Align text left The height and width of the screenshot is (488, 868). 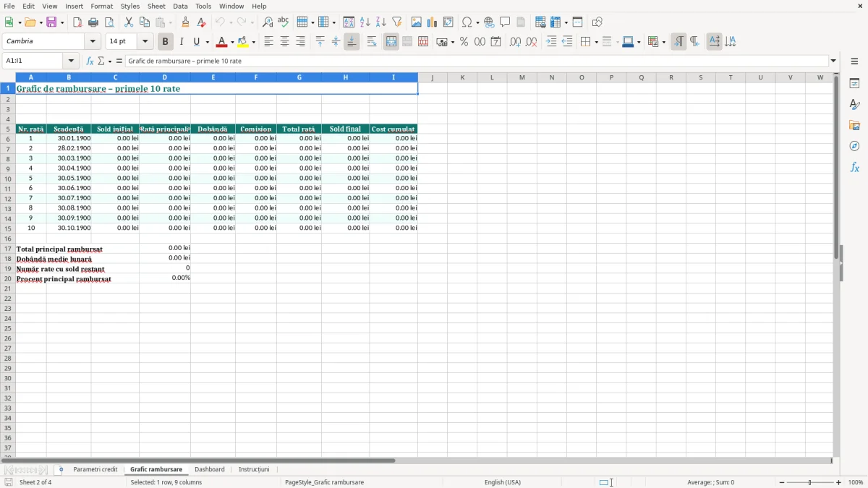coord(268,42)
